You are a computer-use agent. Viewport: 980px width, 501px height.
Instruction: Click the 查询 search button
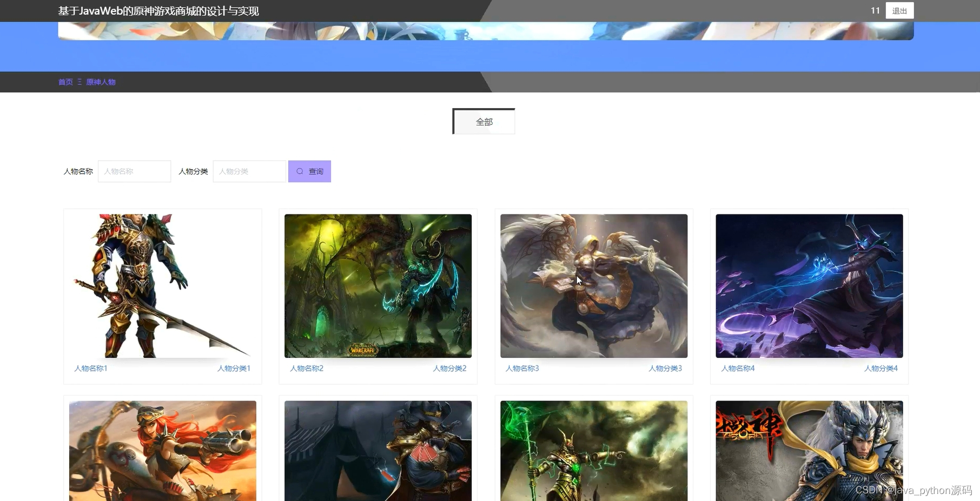click(309, 171)
